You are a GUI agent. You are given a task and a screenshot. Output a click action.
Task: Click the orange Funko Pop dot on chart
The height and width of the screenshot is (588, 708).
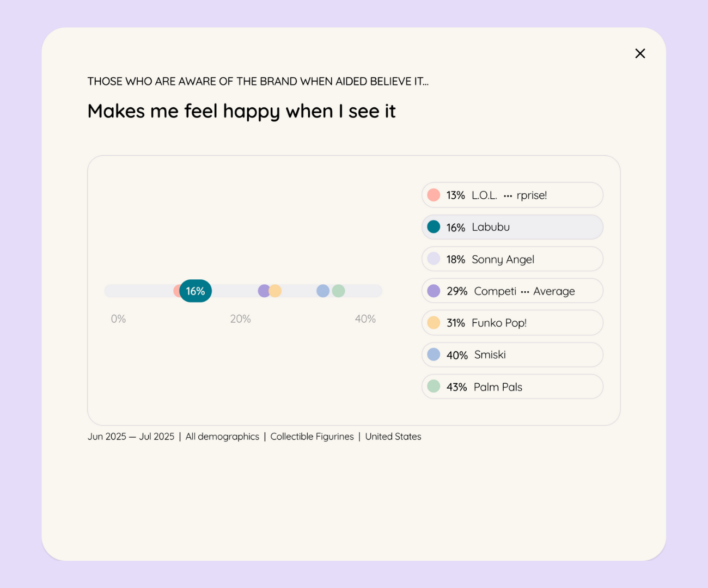(x=276, y=291)
